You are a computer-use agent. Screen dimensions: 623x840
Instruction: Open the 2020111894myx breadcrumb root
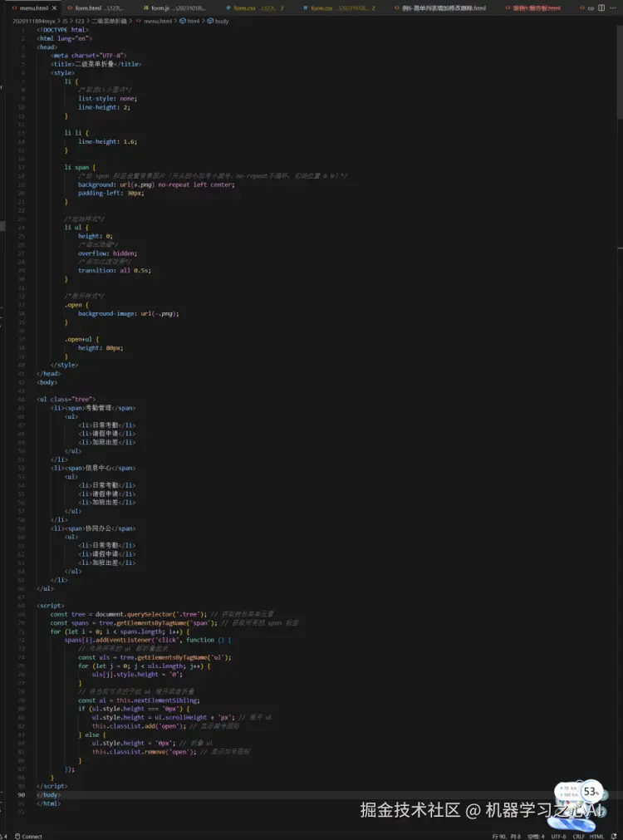34,21
